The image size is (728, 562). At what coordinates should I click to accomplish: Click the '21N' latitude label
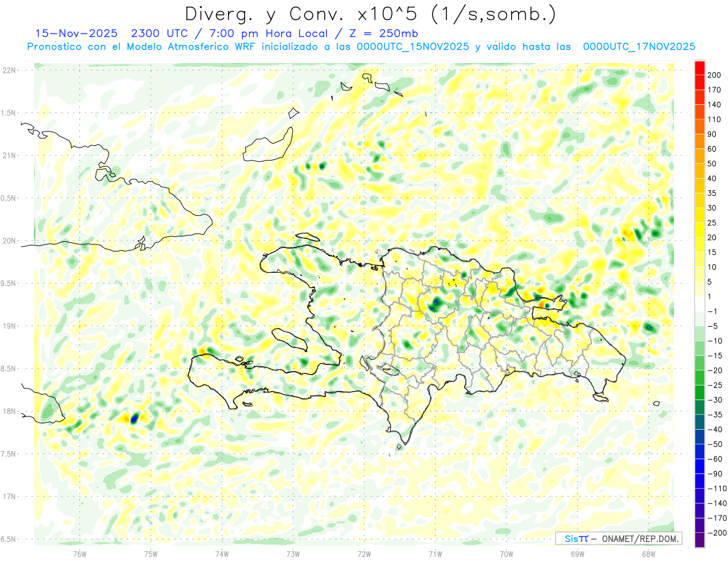tap(10, 155)
